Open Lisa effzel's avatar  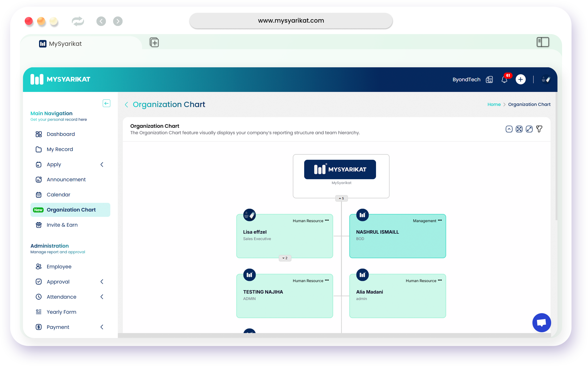click(x=249, y=215)
